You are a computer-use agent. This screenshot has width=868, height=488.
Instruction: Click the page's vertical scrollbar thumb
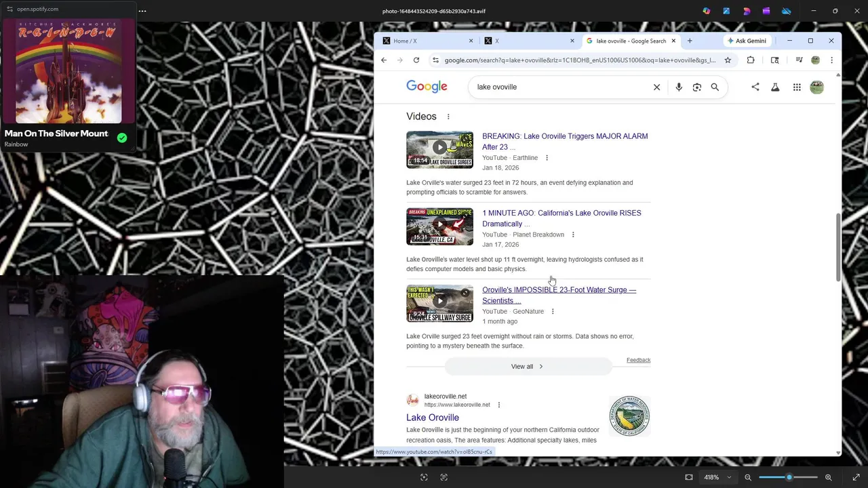click(x=839, y=247)
